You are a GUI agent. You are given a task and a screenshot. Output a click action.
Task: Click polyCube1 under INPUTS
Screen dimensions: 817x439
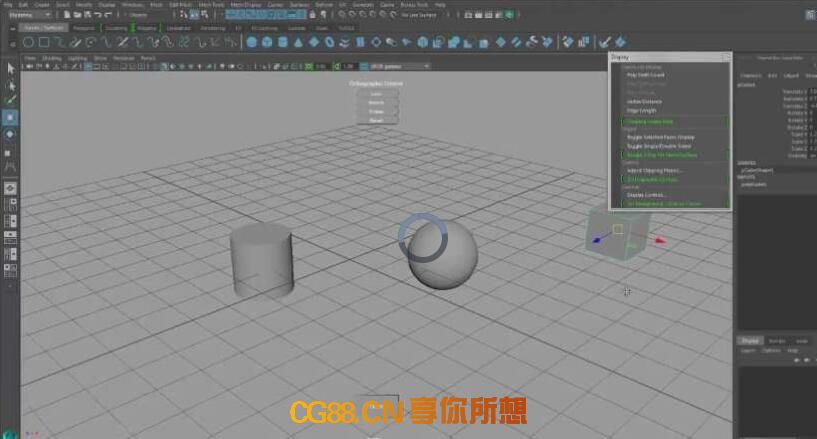click(753, 184)
